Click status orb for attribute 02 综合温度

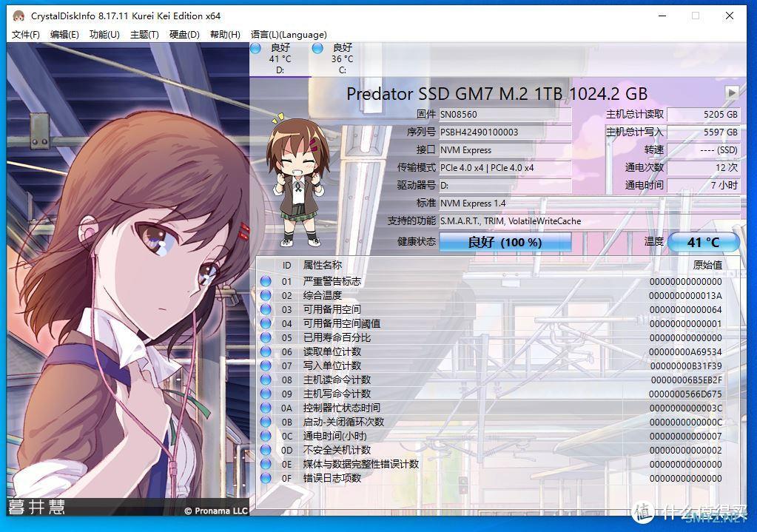pyautogui.click(x=266, y=295)
